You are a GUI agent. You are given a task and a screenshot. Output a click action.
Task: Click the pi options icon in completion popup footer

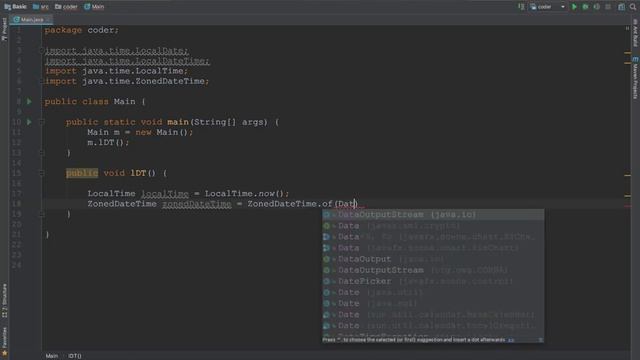(540, 340)
